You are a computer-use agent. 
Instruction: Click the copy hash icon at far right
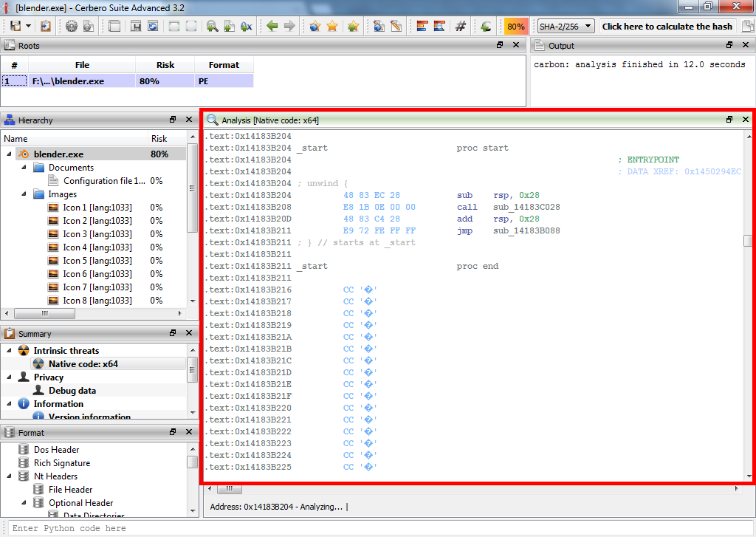pyautogui.click(x=747, y=26)
